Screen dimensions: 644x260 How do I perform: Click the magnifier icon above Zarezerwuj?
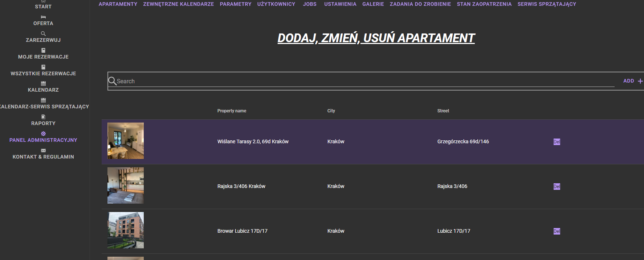click(x=43, y=33)
